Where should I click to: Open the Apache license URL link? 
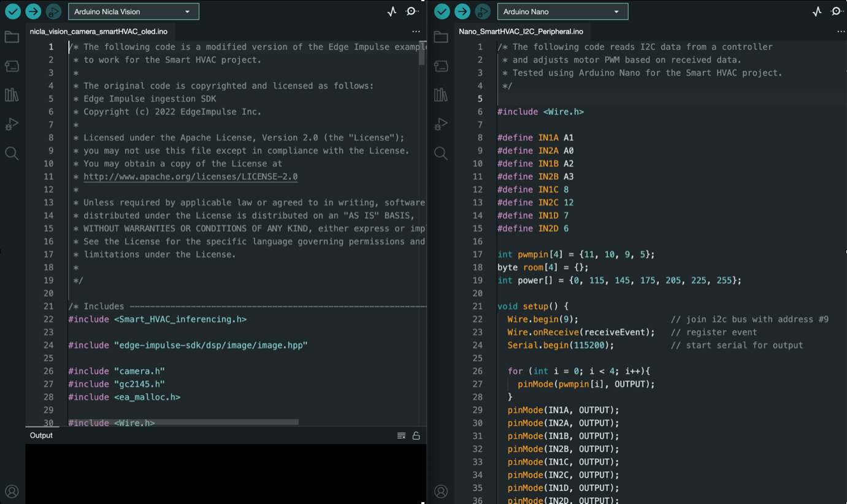coord(190,177)
